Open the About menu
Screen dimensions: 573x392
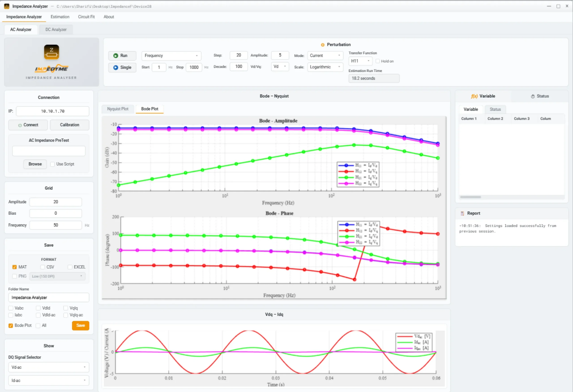click(109, 17)
